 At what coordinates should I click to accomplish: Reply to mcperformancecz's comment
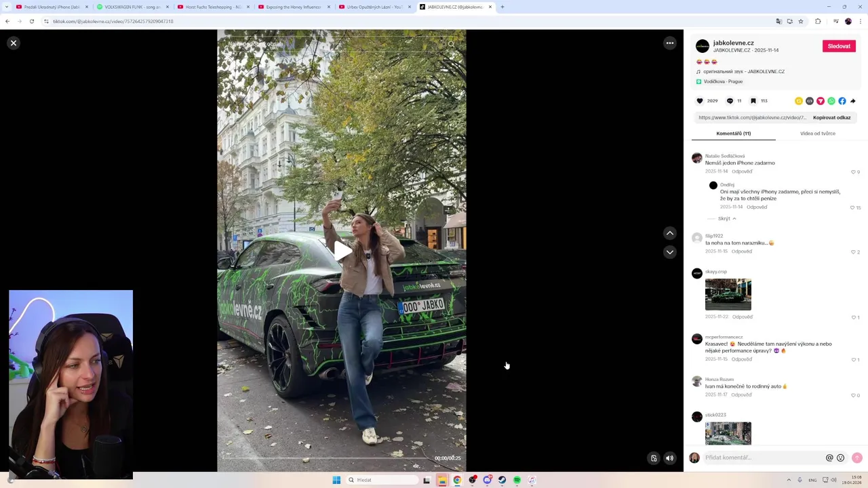point(742,359)
